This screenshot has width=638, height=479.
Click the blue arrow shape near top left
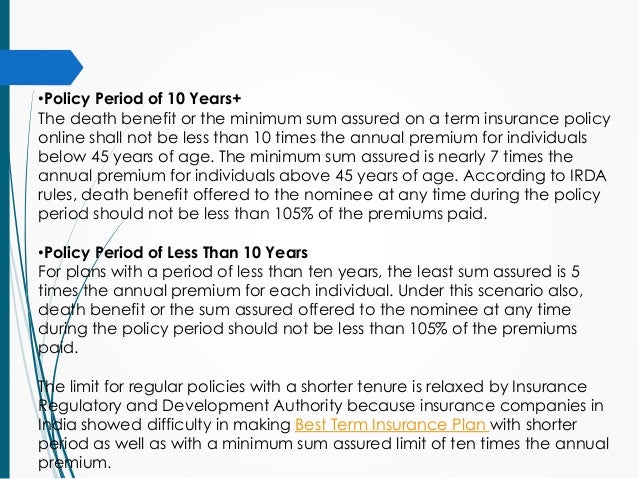[42, 68]
